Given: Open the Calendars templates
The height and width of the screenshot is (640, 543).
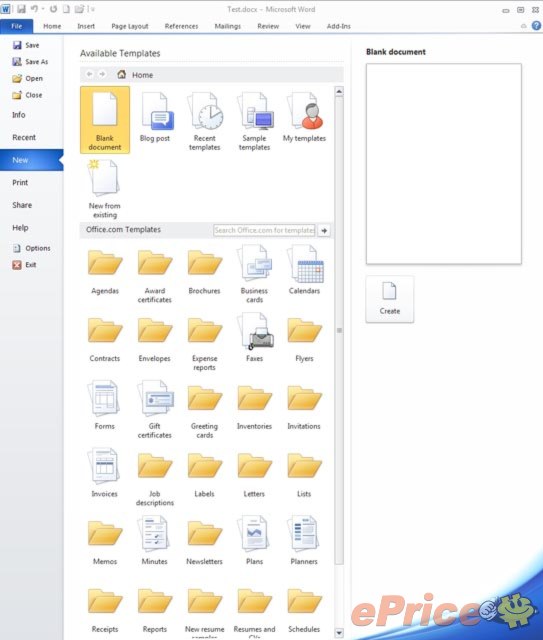Looking at the screenshot, I should [305, 270].
